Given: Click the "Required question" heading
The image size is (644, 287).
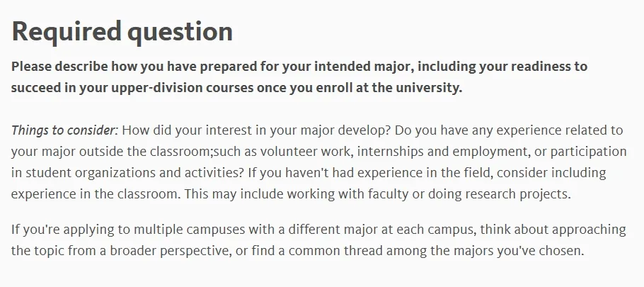Looking at the screenshot, I should coord(122,31).
